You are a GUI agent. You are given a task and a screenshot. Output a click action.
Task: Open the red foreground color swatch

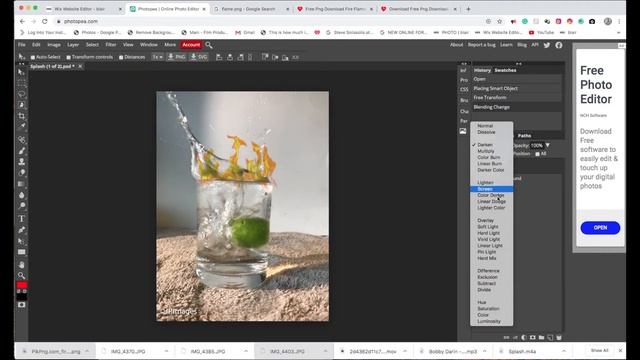pyautogui.click(x=22, y=285)
